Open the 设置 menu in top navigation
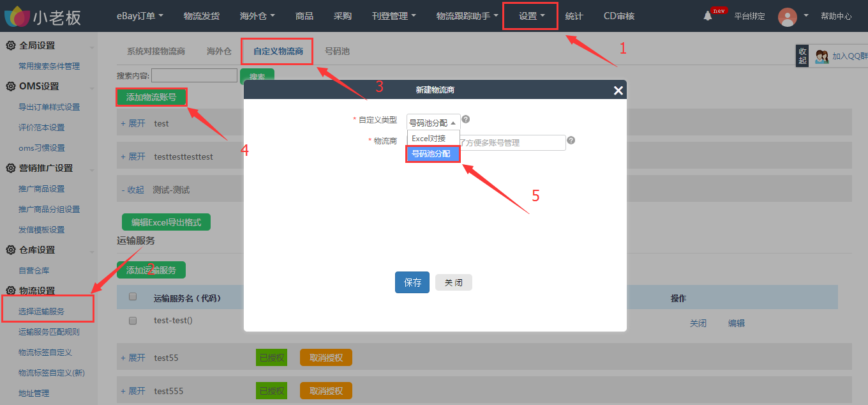 click(530, 16)
